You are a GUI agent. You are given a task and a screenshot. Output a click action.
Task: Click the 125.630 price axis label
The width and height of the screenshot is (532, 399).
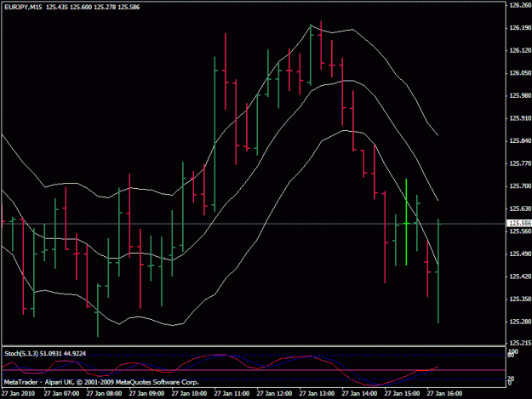pos(520,208)
